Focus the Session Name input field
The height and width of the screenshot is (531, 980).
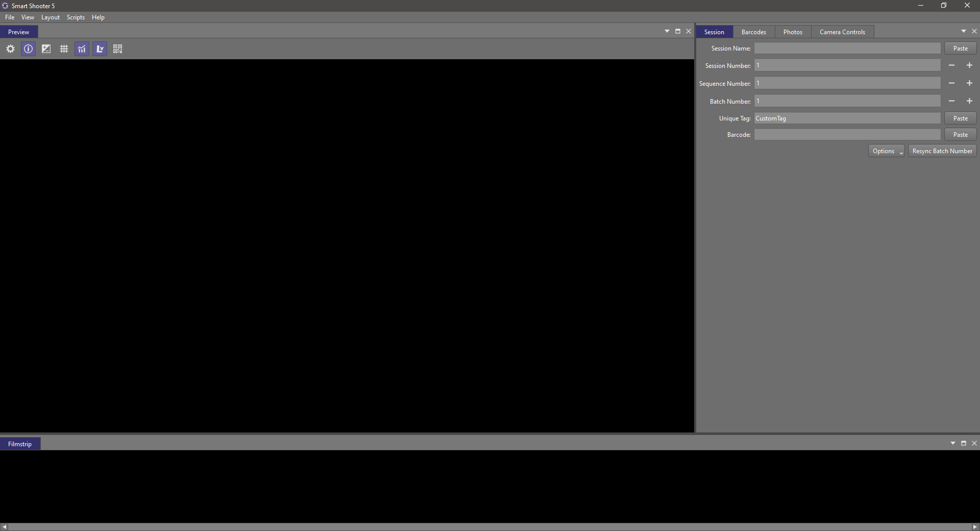click(847, 49)
